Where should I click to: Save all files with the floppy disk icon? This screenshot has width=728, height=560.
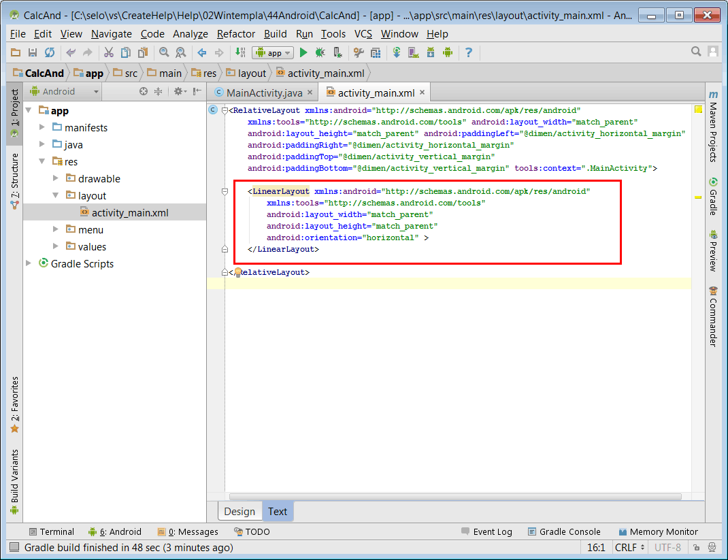(x=33, y=52)
